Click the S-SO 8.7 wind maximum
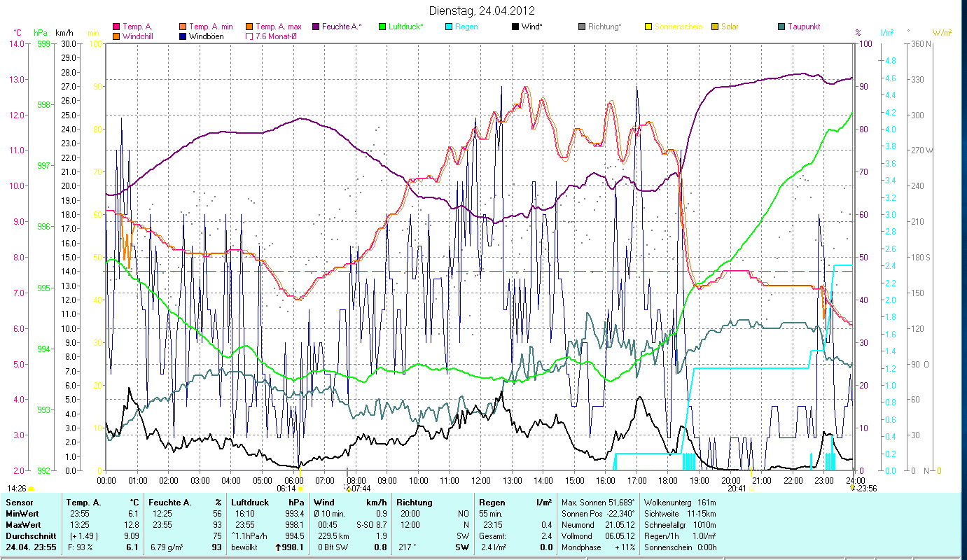Image resolution: width=967 pixels, height=560 pixels. point(372,525)
